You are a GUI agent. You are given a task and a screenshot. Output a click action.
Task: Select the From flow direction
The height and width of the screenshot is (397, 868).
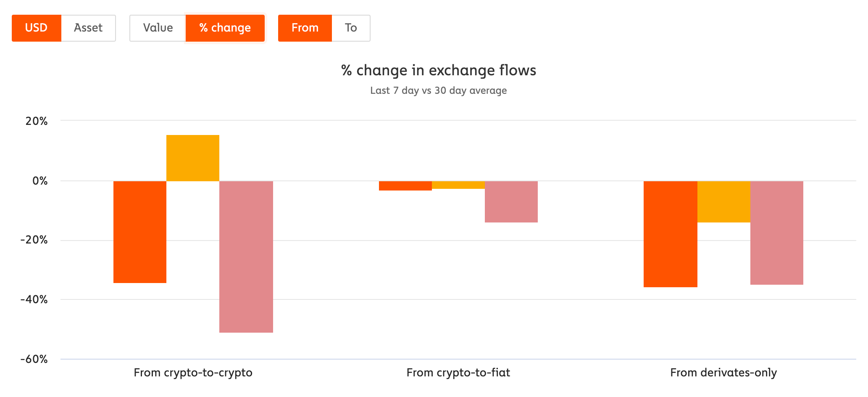coord(305,28)
